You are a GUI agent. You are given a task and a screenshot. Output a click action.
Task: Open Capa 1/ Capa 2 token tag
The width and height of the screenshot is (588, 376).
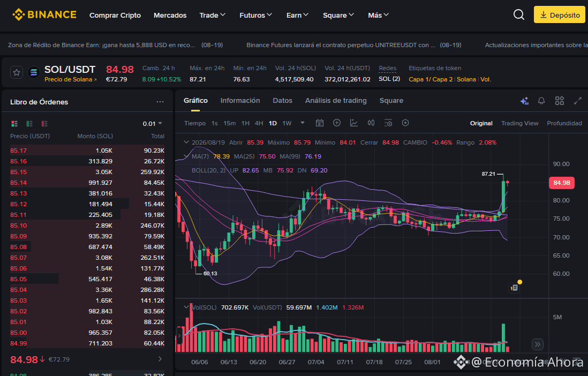[431, 79]
